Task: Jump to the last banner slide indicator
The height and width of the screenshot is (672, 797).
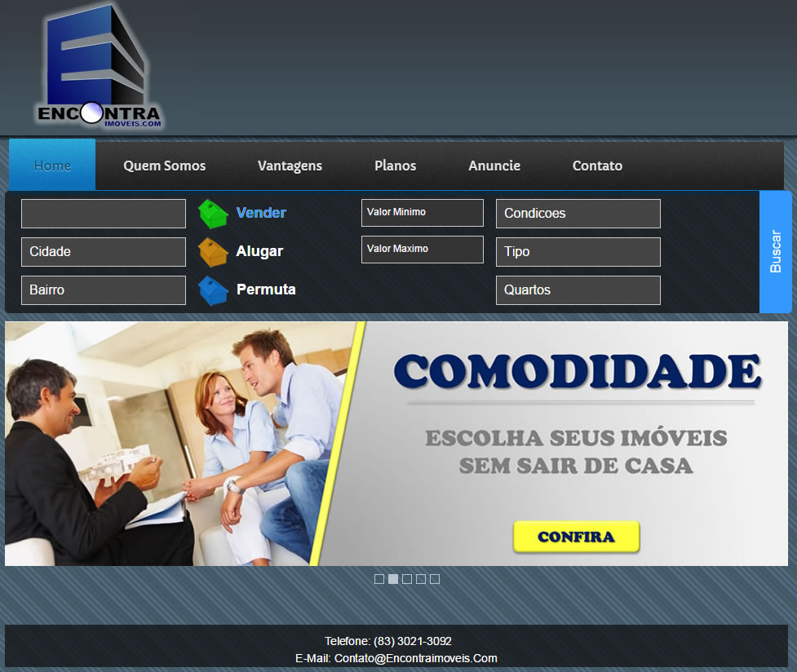Action: point(435,579)
